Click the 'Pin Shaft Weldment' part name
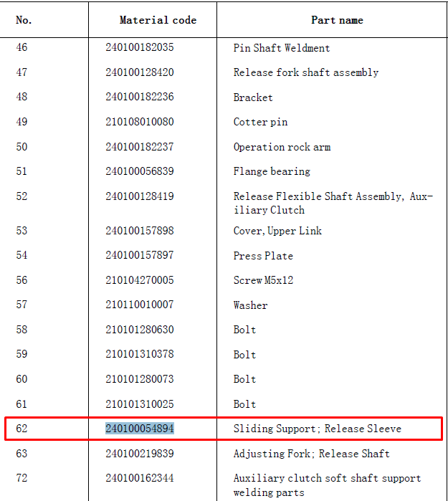Image resolution: width=448 pixels, height=501 pixels. coord(282,48)
